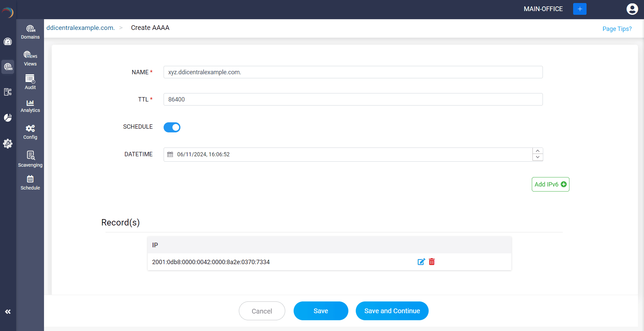Screen dimensions: 644x331
Task: Click the NAME input field
Action: pyautogui.click(x=353, y=72)
